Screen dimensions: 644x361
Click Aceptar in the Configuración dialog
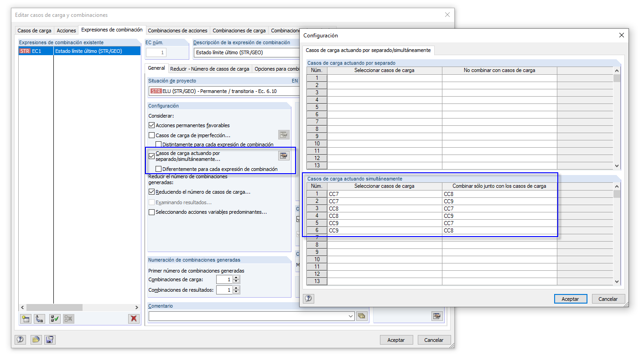570,299
